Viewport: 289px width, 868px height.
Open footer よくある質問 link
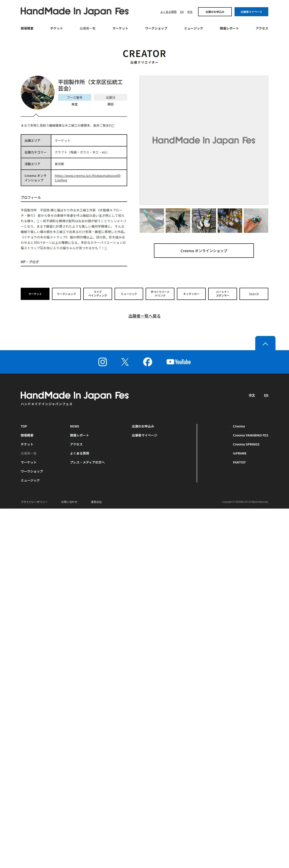[x=79, y=454]
